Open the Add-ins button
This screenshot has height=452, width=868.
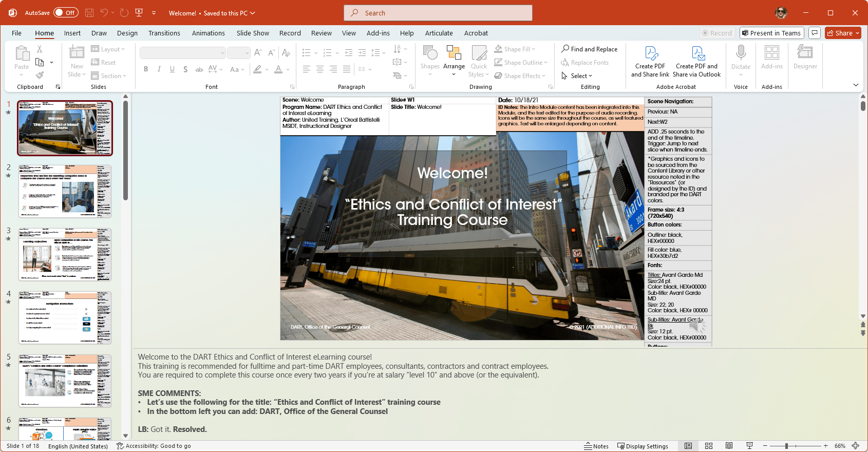coord(772,57)
